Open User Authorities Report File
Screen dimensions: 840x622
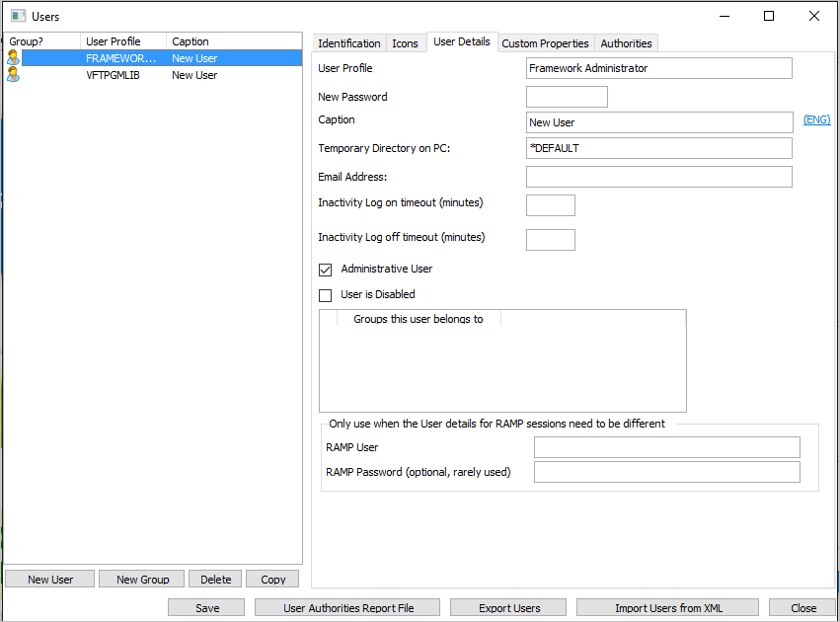(x=348, y=607)
